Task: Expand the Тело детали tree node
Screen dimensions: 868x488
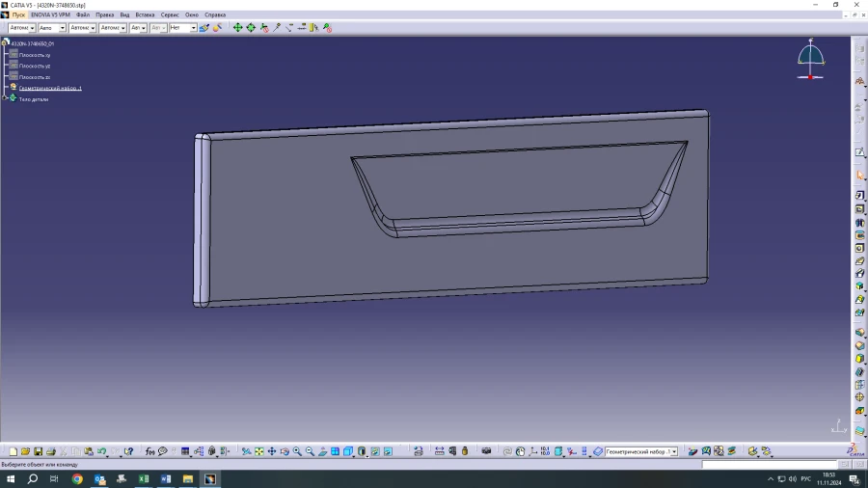Action: click(6, 98)
